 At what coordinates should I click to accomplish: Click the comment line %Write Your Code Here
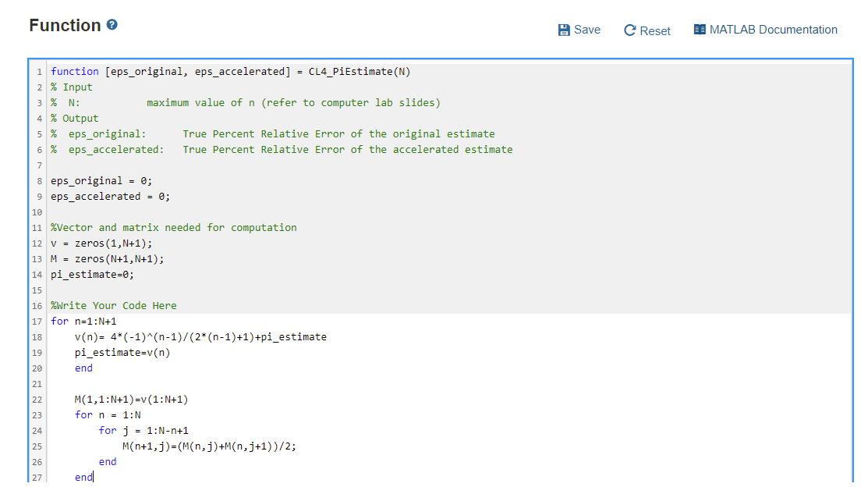[113, 305]
